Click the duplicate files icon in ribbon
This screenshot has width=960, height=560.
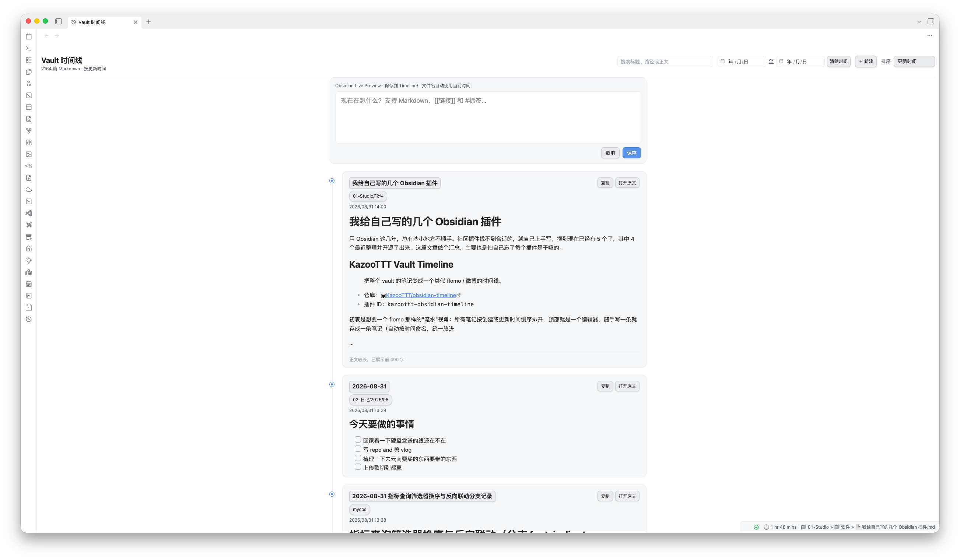click(x=29, y=72)
